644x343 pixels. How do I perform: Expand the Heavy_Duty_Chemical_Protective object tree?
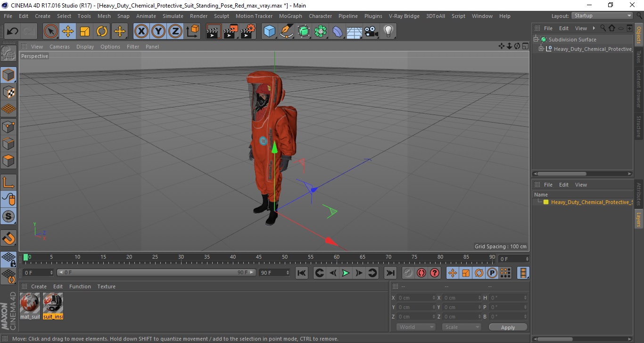pyautogui.click(x=541, y=49)
